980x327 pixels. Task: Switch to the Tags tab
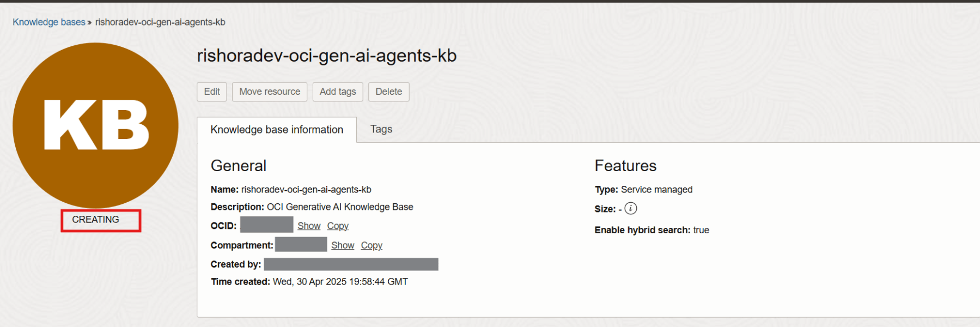coord(381,129)
